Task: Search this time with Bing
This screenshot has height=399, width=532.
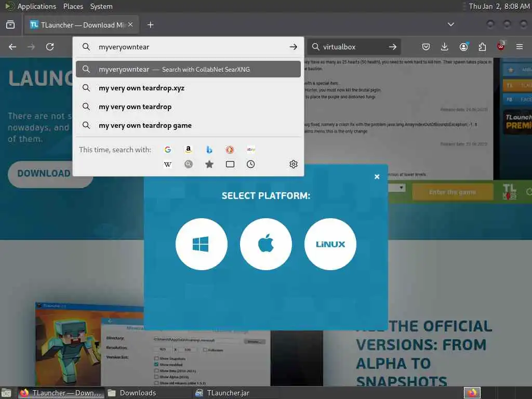Action: tap(209, 150)
